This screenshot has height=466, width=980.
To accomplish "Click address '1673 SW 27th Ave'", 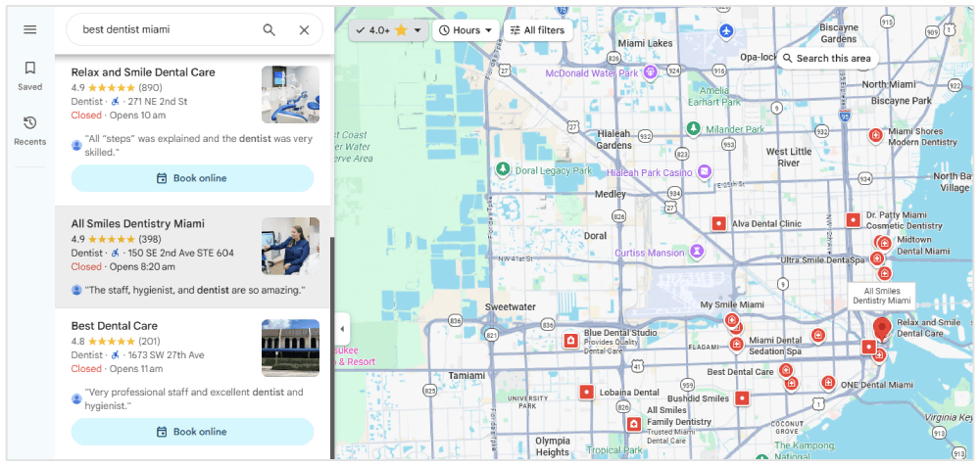I will 167,354.
